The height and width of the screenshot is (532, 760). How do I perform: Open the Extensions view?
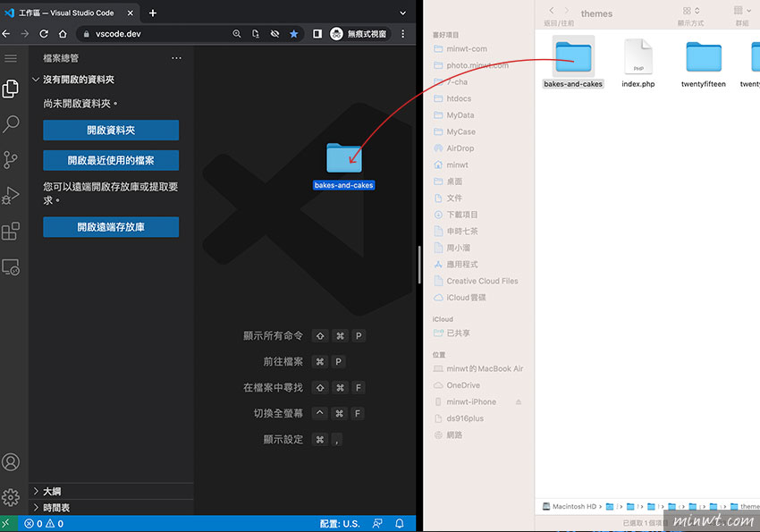(x=11, y=231)
